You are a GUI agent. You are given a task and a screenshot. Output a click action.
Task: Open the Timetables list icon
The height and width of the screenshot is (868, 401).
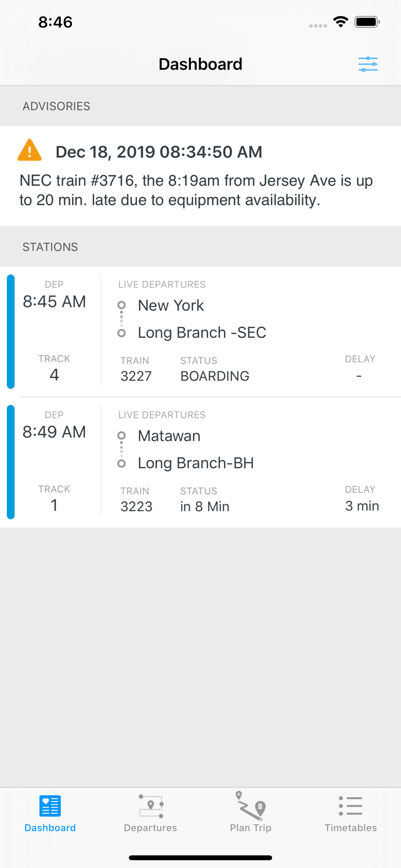coord(351,806)
